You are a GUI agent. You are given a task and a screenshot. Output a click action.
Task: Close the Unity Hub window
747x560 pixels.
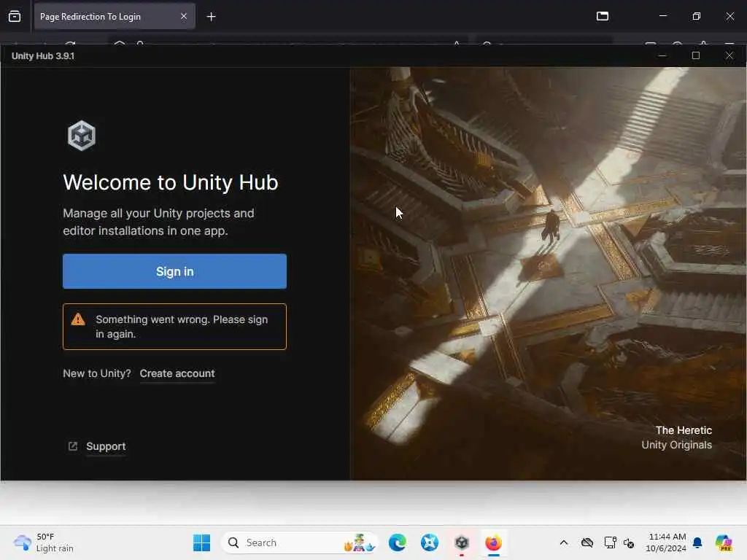pos(729,55)
